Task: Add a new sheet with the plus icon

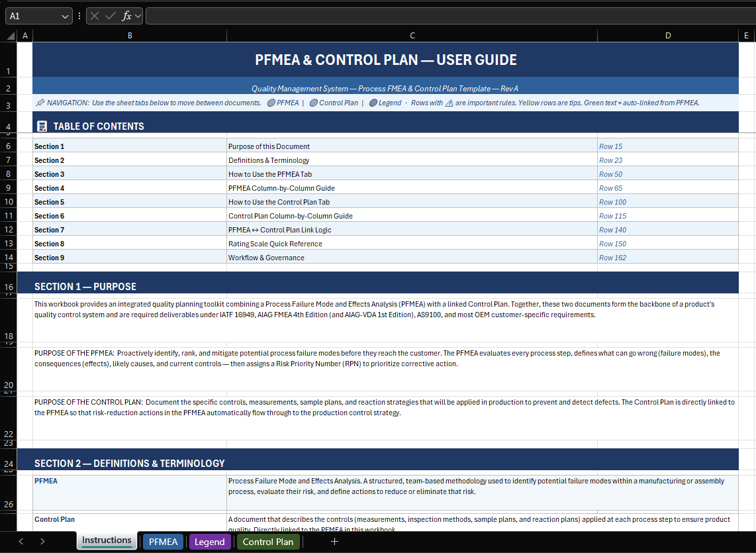Action: [x=334, y=541]
